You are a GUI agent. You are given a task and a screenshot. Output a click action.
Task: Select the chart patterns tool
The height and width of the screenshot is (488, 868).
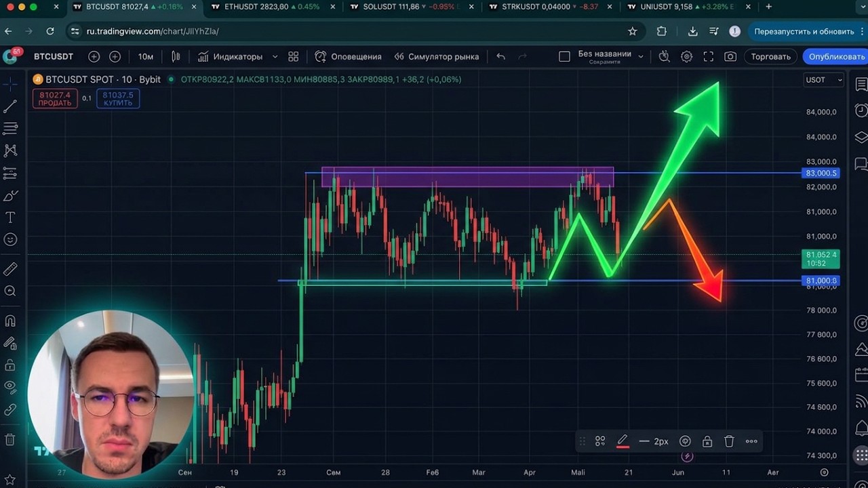[x=10, y=150]
